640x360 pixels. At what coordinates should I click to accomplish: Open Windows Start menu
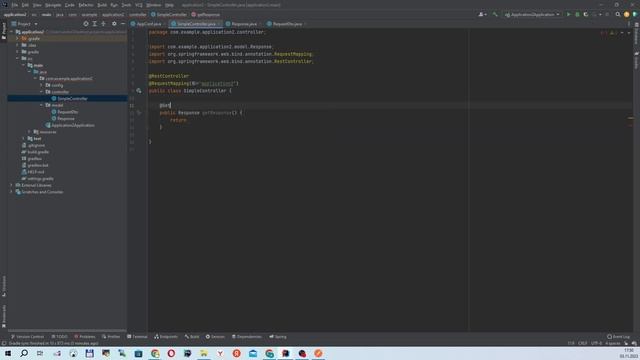[8, 353]
